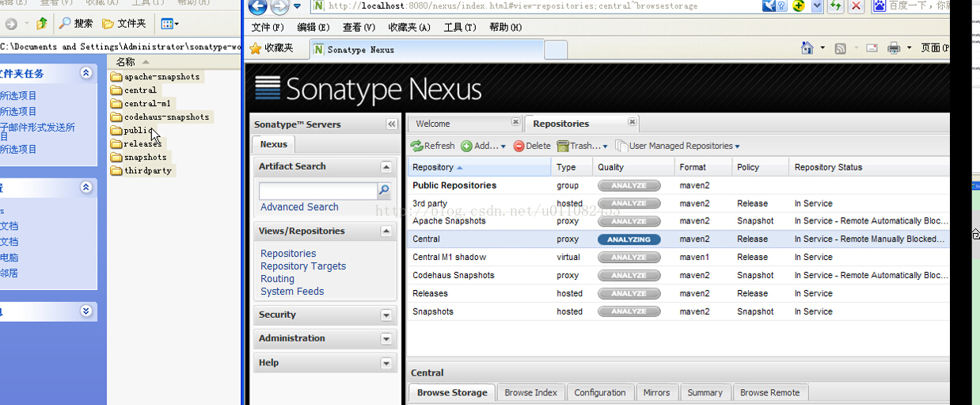This screenshot has width=980, height=405.
Task: Select the public folder in Explorer
Action: [x=131, y=131]
